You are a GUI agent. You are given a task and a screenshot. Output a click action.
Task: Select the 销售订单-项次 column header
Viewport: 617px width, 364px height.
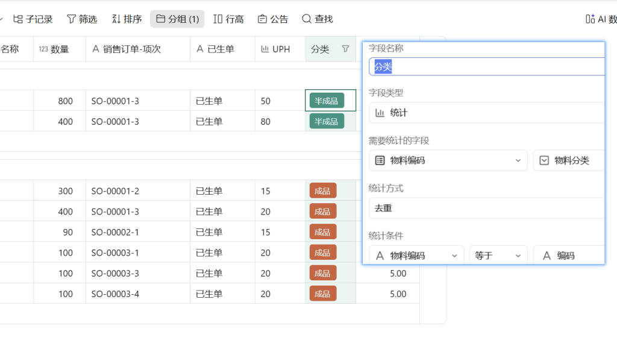(138, 49)
